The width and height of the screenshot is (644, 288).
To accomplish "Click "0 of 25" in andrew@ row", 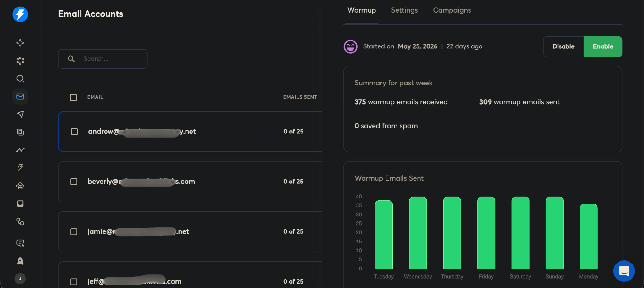I will tap(293, 131).
